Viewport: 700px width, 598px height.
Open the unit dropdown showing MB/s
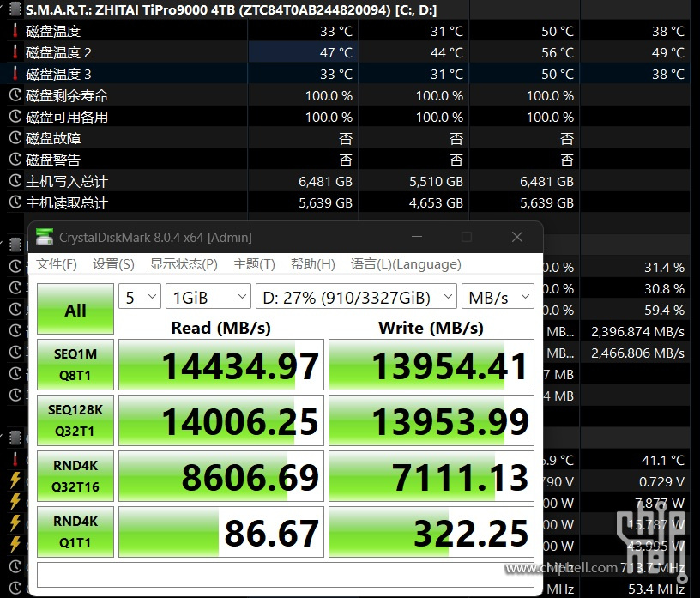(498, 297)
